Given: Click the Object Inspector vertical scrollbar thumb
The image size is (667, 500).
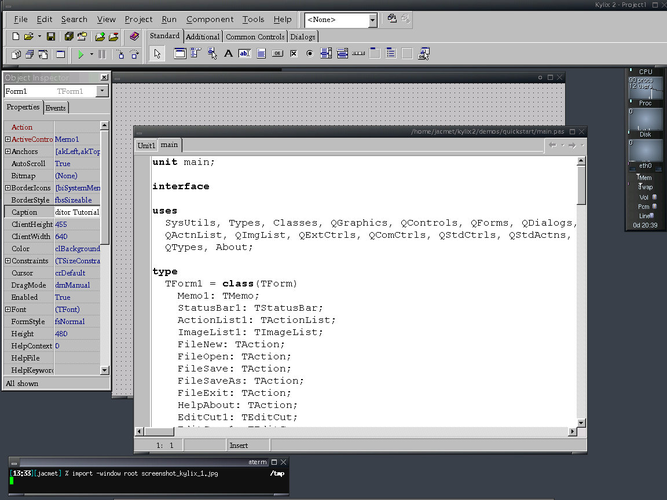Looking at the screenshot, I should (x=104, y=188).
